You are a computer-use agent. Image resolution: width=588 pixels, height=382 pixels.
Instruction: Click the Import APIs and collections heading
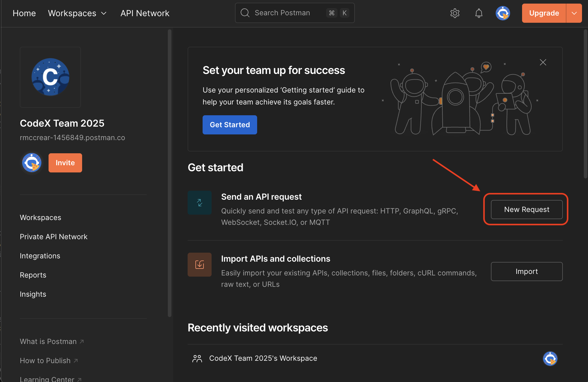click(x=275, y=259)
